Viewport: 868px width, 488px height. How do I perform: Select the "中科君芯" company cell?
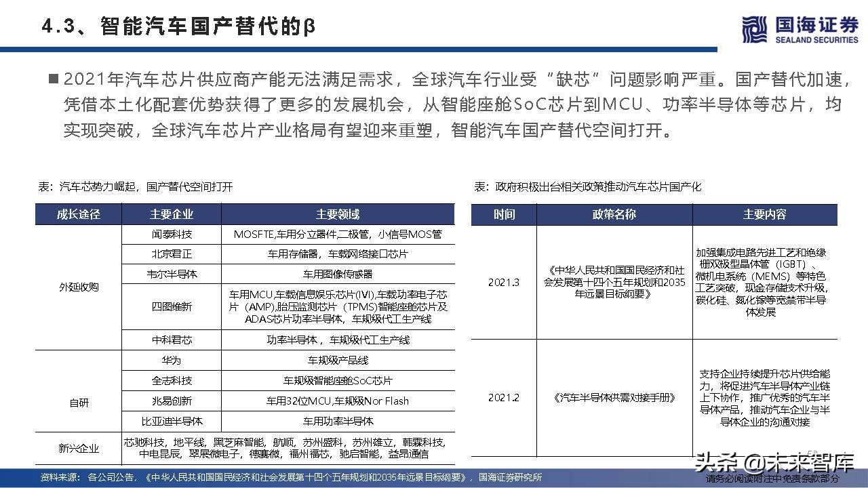[x=172, y=340]
